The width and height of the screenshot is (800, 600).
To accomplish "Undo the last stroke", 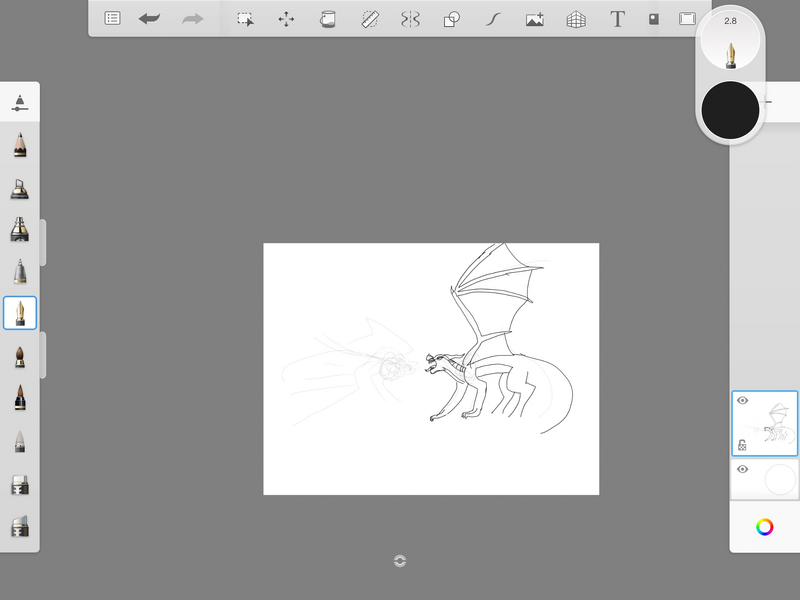I will [149, 19].
